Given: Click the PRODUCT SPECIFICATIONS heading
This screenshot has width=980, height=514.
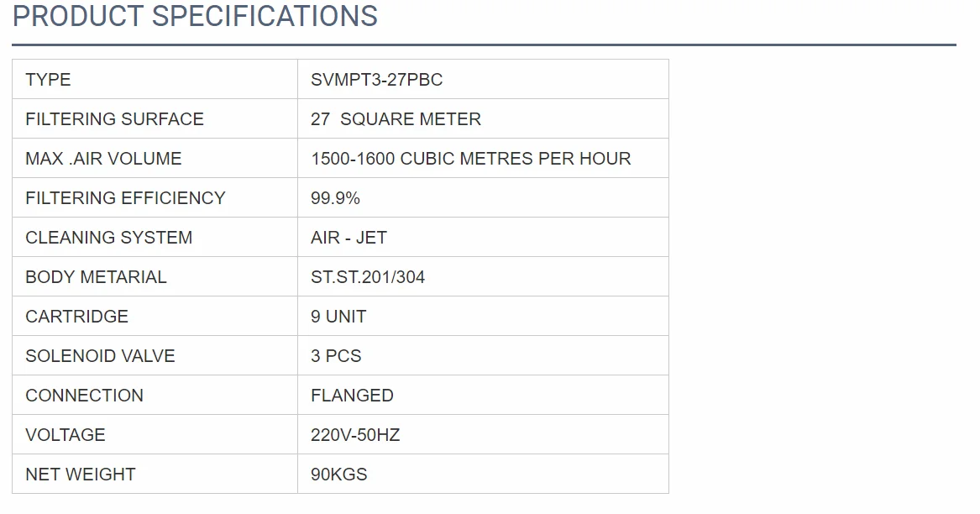Looking at the screenshot, I should (195, 16).
